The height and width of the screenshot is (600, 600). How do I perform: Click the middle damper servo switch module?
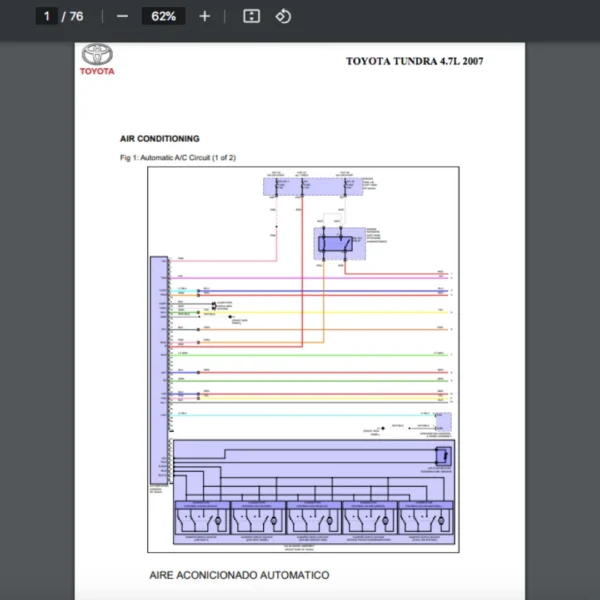tap(313, 518)
